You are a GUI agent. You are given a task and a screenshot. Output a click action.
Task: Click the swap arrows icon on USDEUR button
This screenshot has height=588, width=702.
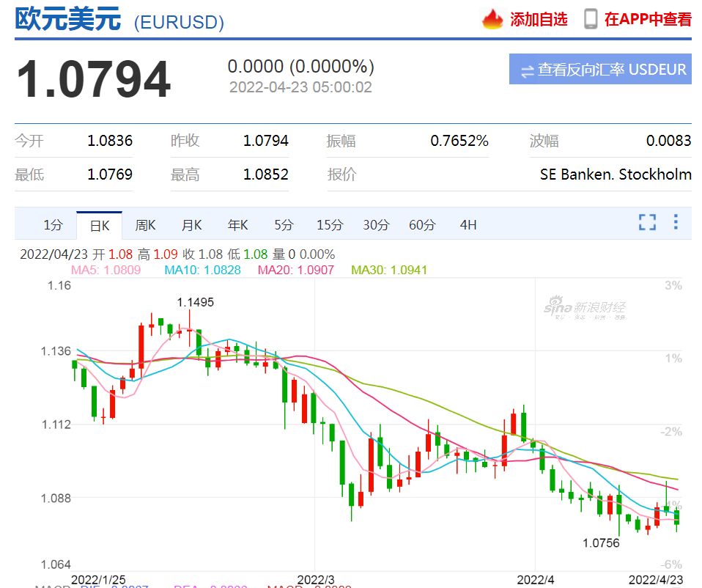(x=527, y=71)
